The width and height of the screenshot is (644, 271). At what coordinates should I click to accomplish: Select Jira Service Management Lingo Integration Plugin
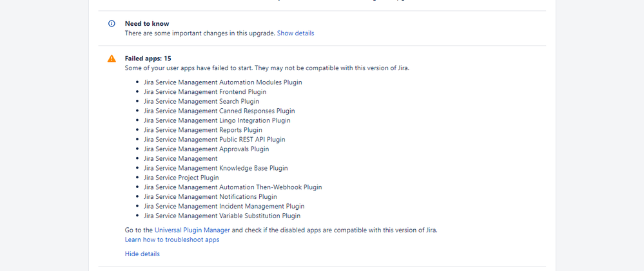click(217, 120)
